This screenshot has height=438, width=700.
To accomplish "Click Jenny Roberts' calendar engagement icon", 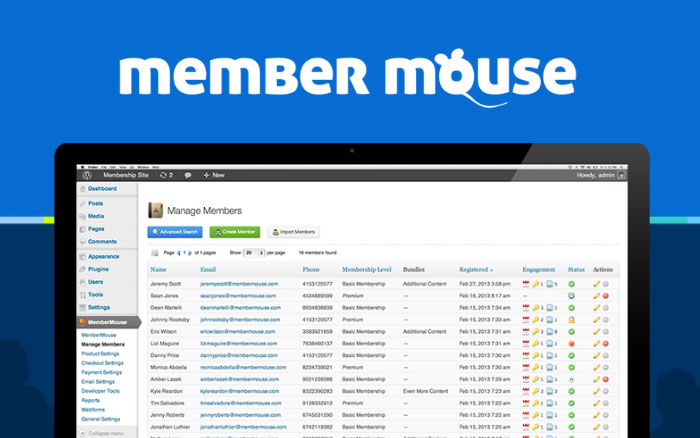I will coord(526,415).
